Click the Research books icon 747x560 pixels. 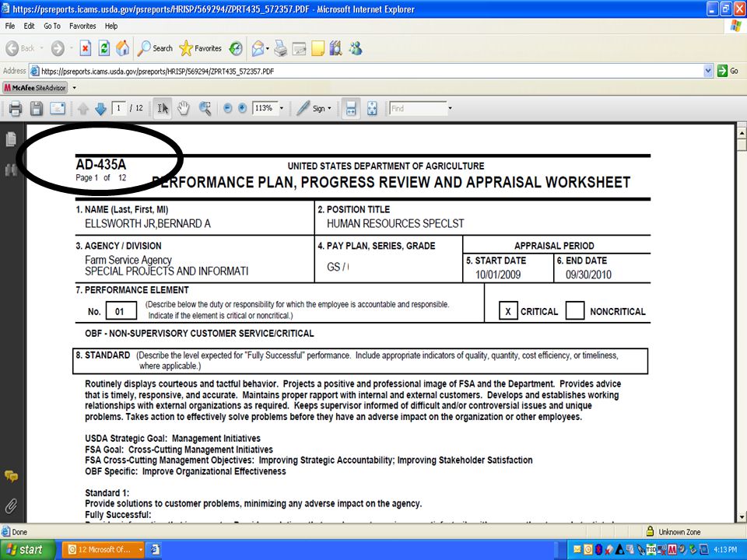[336, 48]
